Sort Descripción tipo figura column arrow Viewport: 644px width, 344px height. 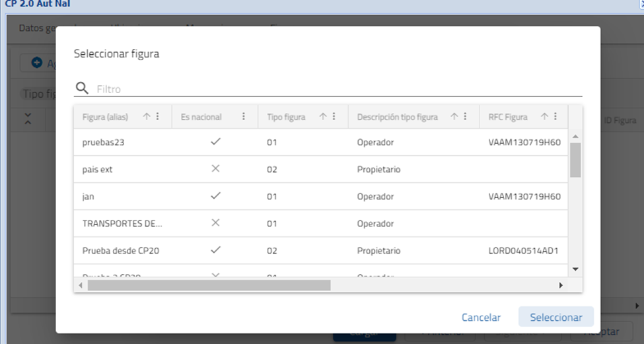point(454,117)
